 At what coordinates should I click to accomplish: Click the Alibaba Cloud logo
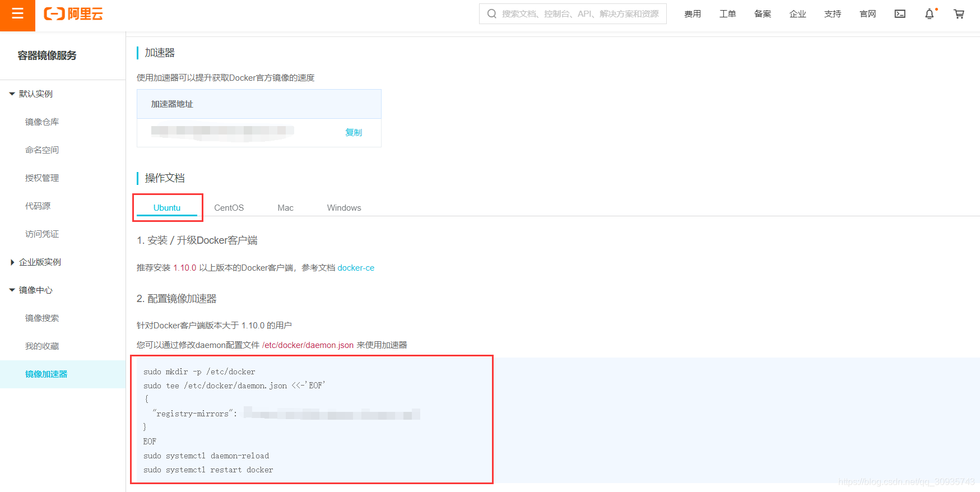[x=73, y=14]
